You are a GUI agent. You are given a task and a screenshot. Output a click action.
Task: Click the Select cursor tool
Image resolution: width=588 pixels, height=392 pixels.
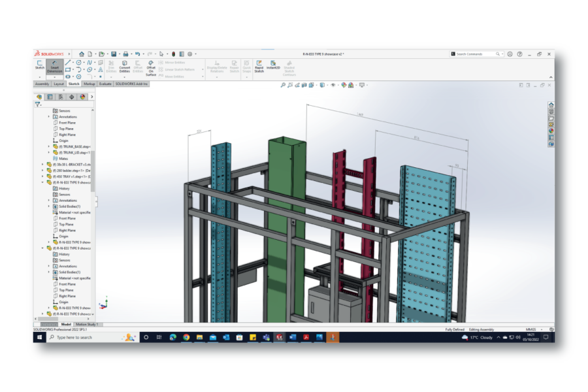click(161, 54)
